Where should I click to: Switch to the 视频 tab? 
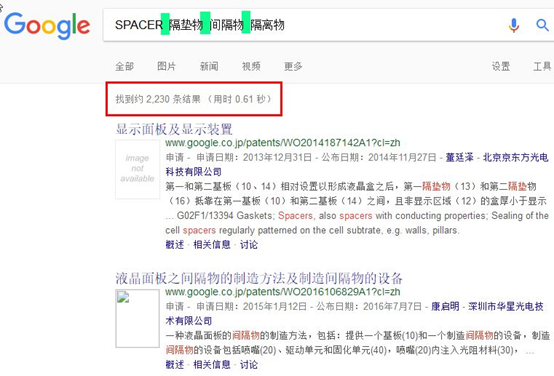[x=251, y=66]
